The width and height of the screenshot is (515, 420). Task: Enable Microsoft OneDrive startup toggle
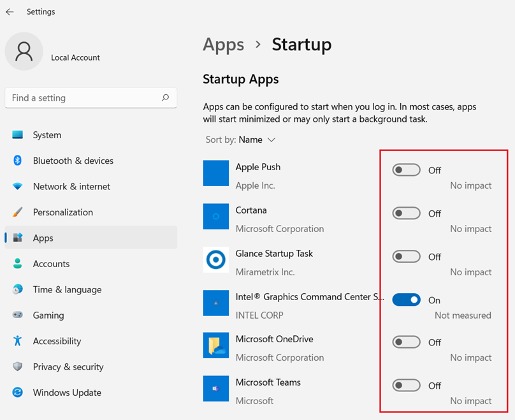(406, 342)
